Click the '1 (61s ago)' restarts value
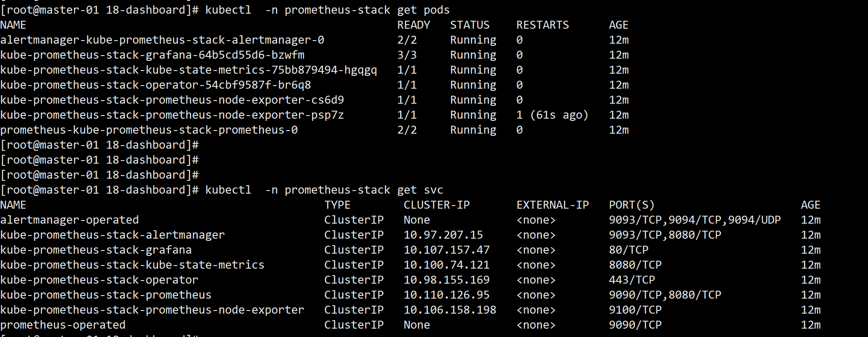The width and height of the screenshot is (868, 337). 552,115
